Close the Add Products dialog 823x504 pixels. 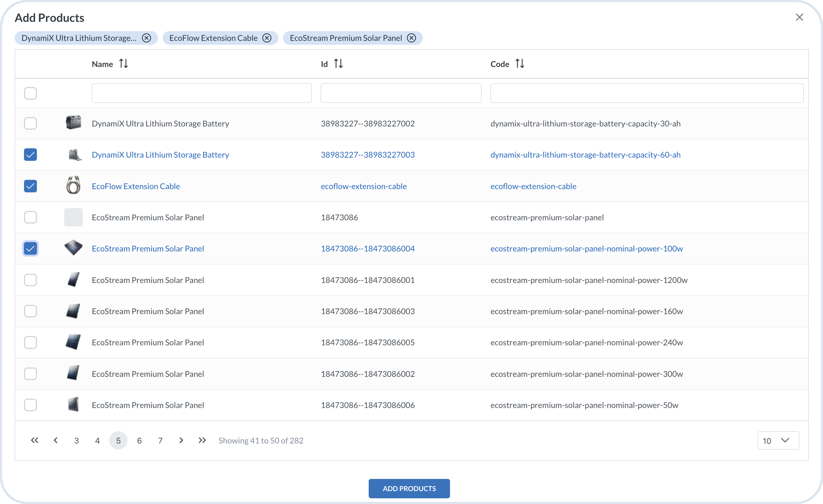click(799, 17)
